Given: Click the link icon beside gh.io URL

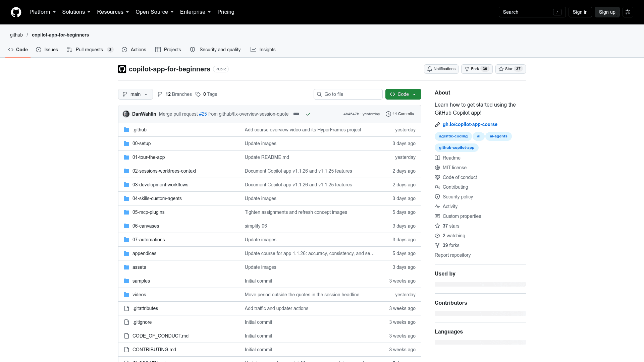Looking at the screenshot, I should tap(437, 125).
